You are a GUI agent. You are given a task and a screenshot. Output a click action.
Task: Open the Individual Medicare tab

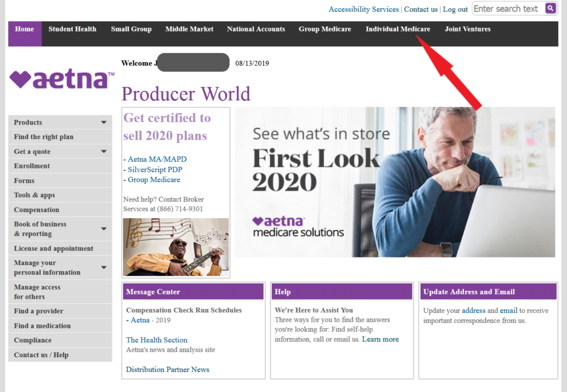pos(398,29)
